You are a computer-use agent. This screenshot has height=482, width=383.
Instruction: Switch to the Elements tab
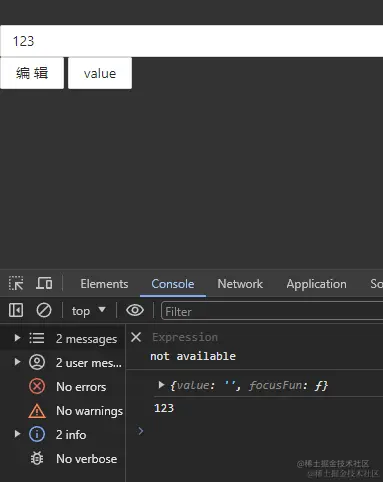coord(104,284)
